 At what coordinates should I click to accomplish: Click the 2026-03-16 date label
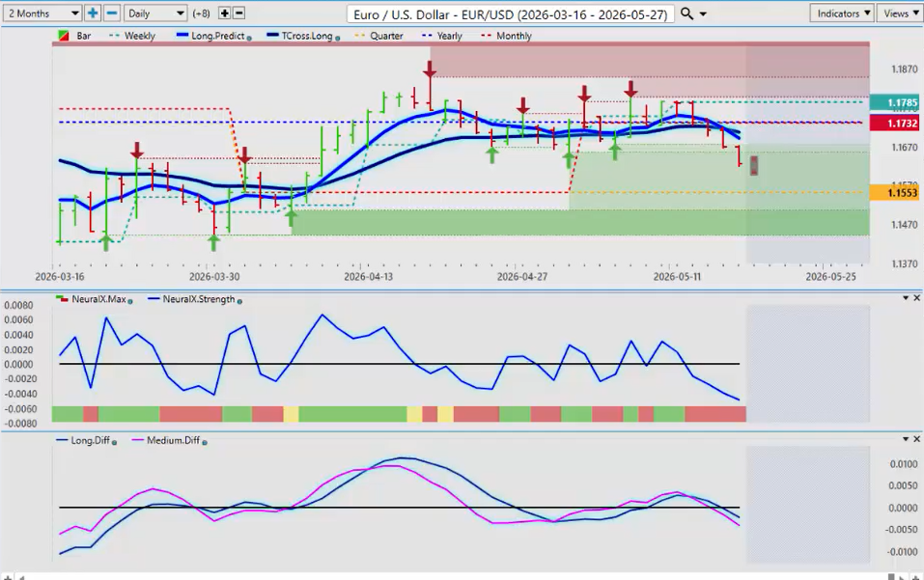(x=60, y=277)
